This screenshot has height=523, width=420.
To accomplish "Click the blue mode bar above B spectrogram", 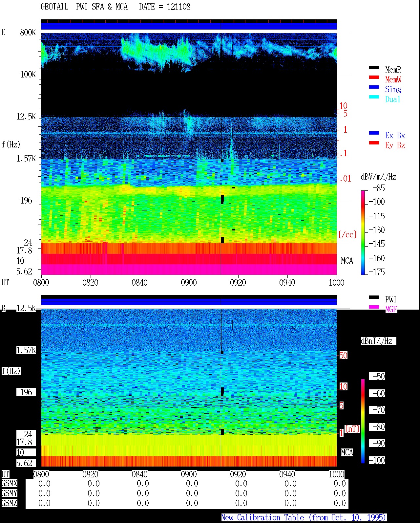I will [x=189, y=302].
